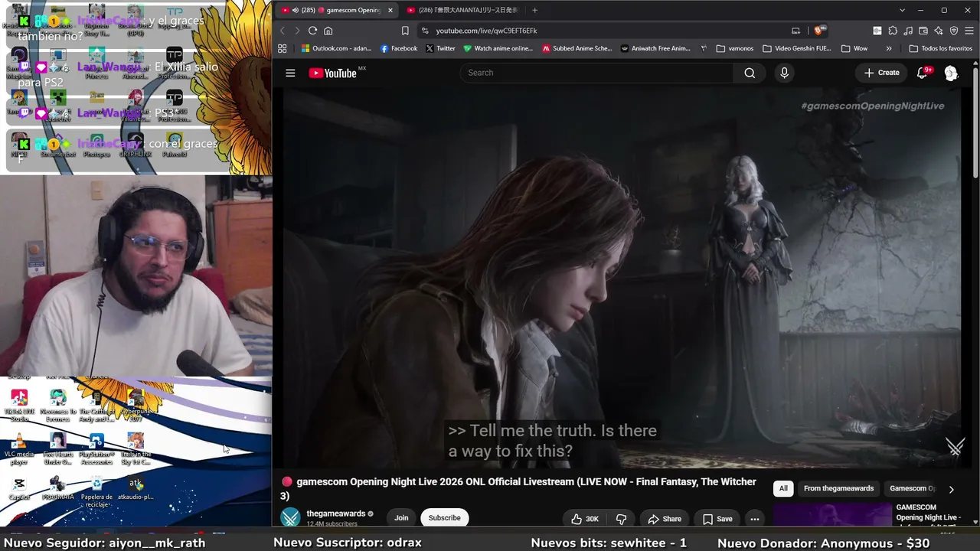Close the gamescom Opening Night tab
Screen dimensions: 980x551
point(390,10)
